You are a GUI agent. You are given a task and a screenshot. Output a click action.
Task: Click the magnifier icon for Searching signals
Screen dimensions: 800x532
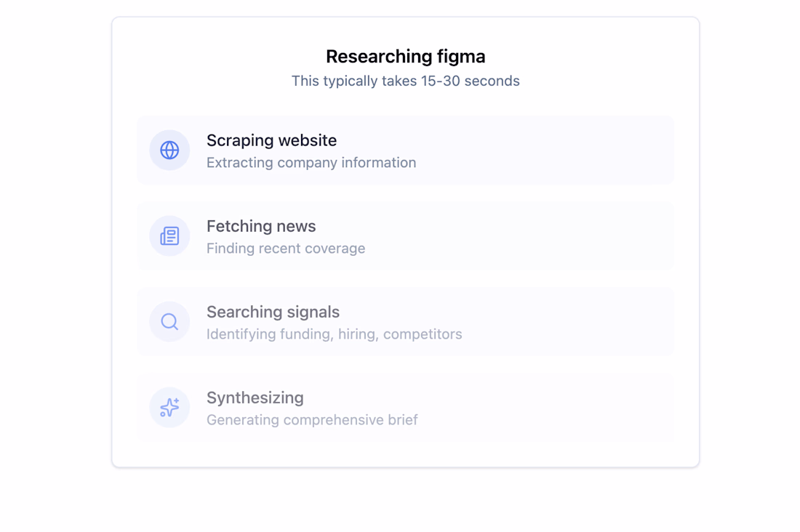click(169, 322)
